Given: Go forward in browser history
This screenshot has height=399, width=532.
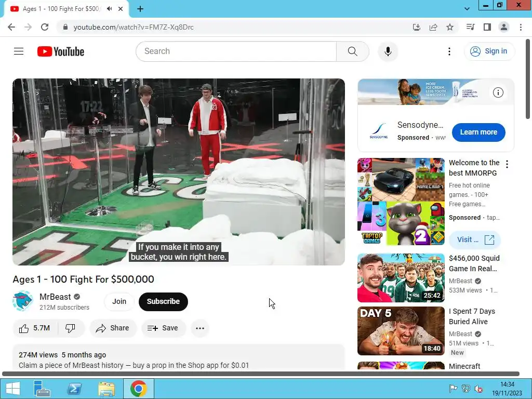Looking at the screenshot, I should point(28,27).
